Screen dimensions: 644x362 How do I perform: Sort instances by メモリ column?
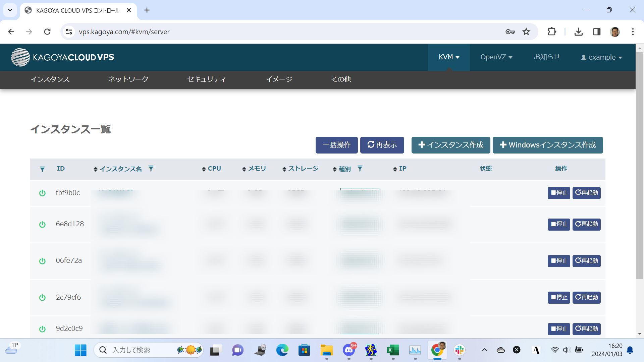[254, 169]
